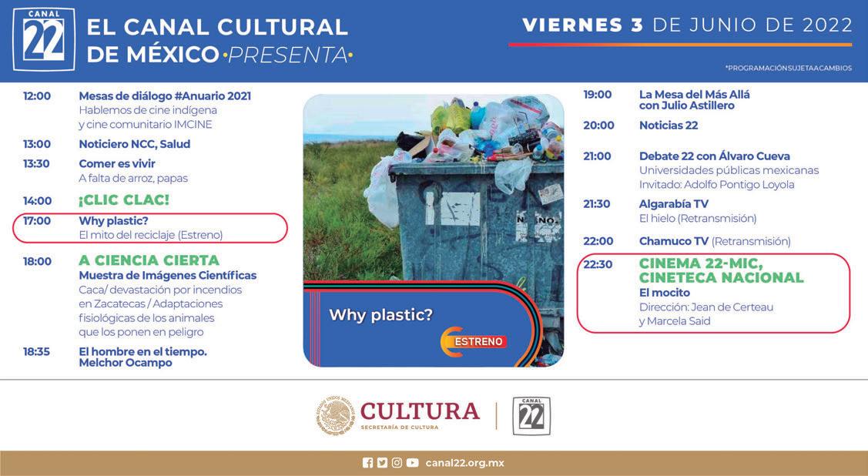Click the Canal 22 logo in header

44,39
